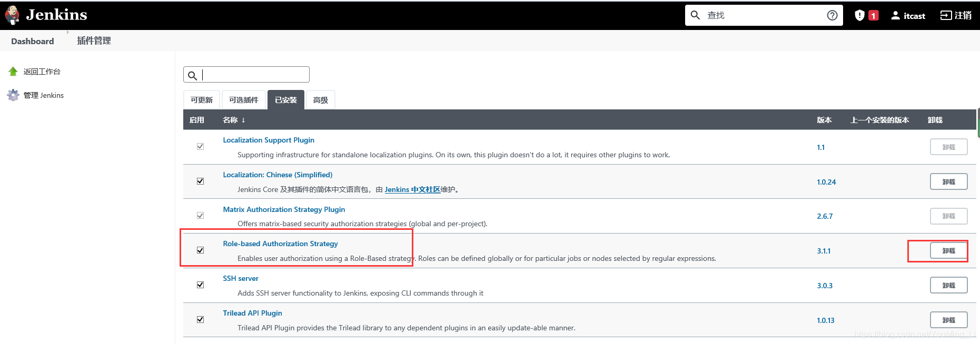Open version 1.0.13 link

[826, 320]
